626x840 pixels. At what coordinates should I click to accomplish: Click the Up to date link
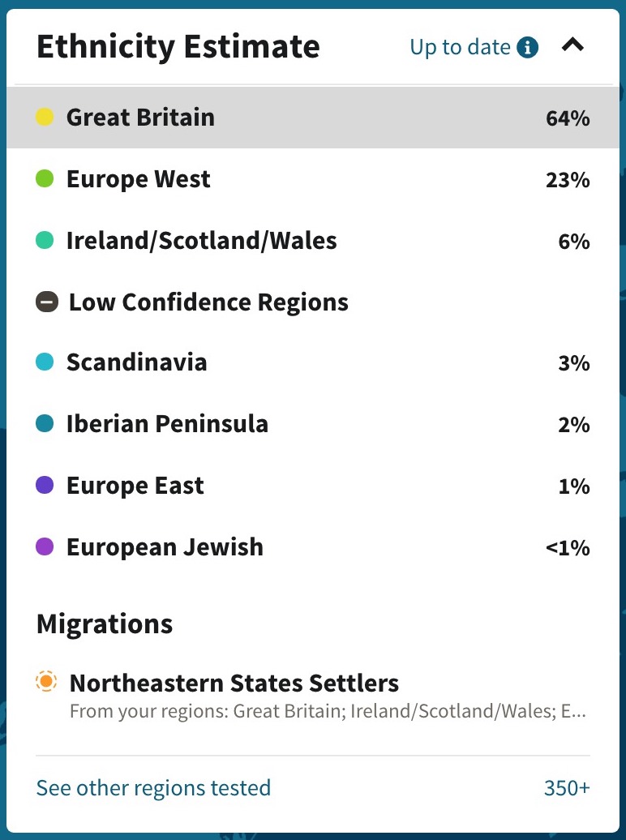pos(460,48)
